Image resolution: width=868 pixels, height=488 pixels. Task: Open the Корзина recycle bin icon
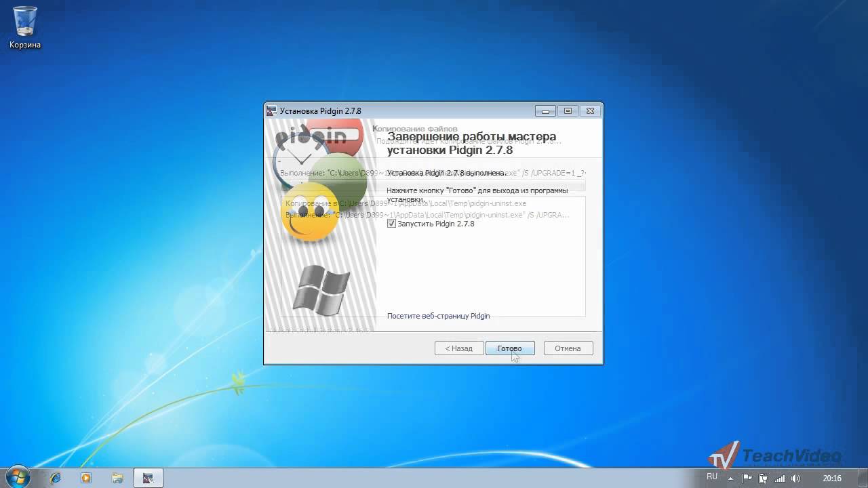tap(25, 27)
